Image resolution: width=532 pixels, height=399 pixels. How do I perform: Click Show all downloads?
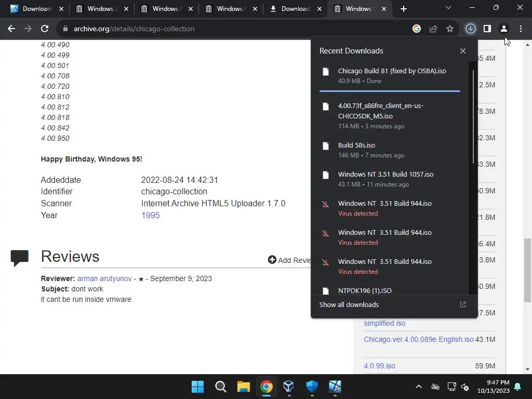349,304
